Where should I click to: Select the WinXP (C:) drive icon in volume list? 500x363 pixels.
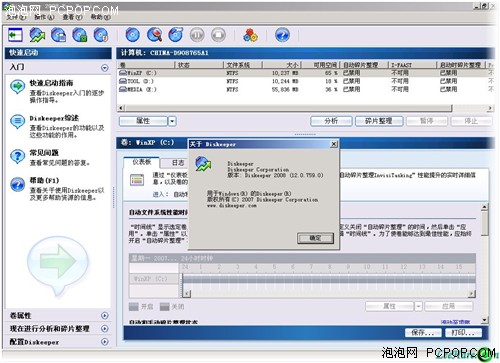[123, 73]
